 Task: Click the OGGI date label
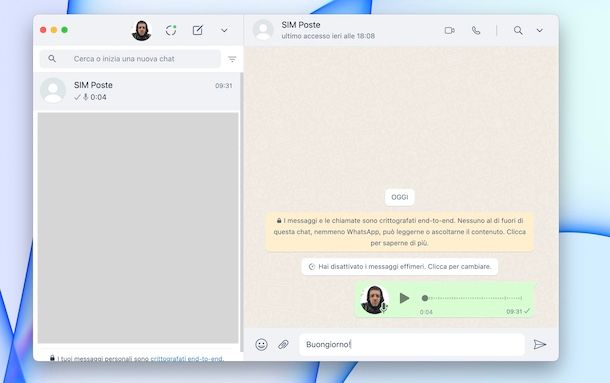pos(400,197)
